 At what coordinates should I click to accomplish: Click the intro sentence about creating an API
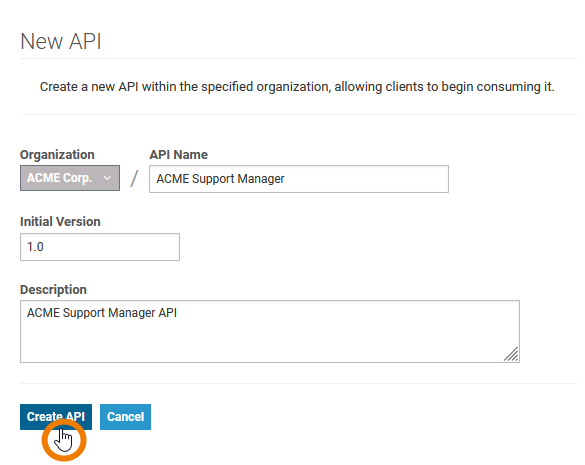pyautogui.click(x=297, y=87)
